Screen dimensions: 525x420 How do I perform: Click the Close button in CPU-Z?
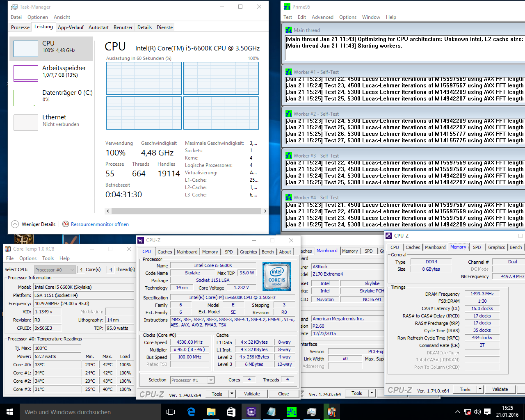point(283,394)
